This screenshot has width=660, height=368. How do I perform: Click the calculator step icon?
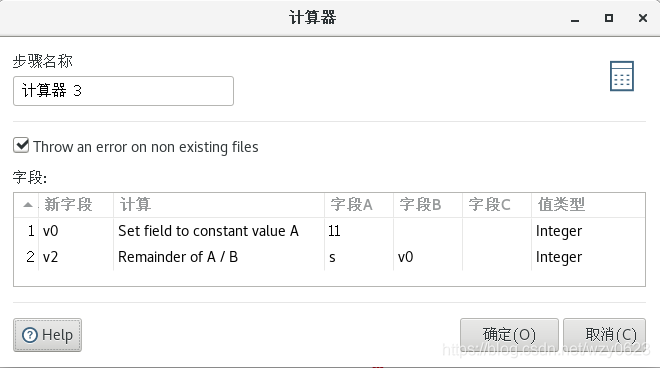pyautogui.click(x=622, y=76)
